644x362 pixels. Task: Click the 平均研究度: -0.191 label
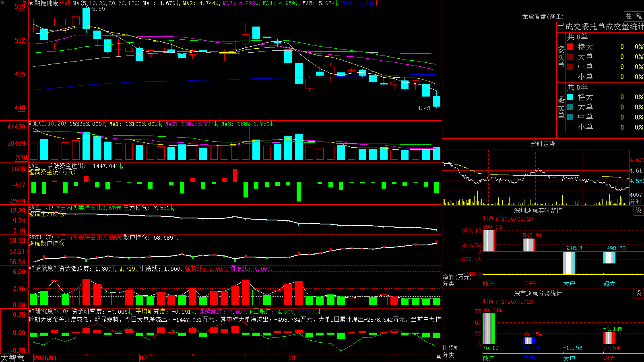coord(163,312)
